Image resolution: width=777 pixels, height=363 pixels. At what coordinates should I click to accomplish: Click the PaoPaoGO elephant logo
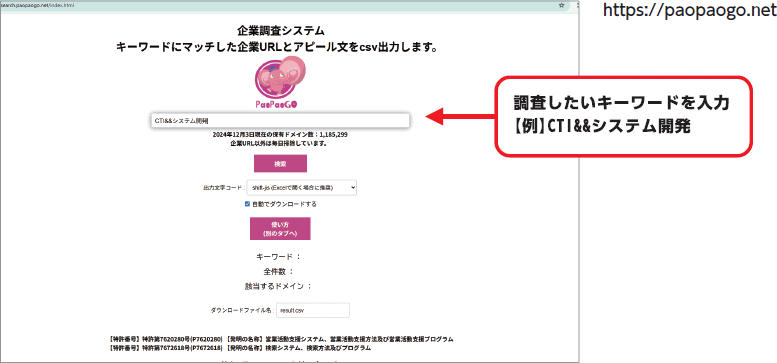tap(280, 83)
